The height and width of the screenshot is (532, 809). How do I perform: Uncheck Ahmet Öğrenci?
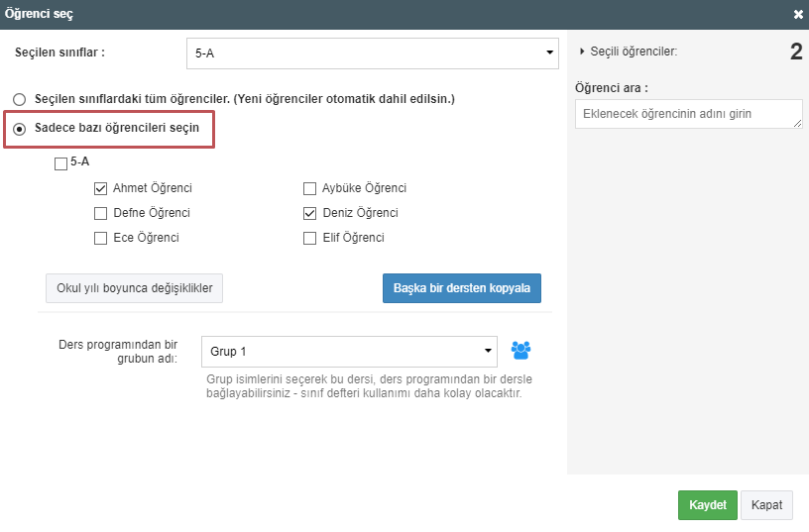(x=100, y=188)
